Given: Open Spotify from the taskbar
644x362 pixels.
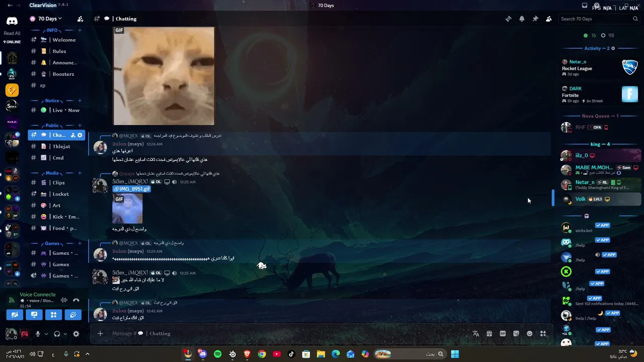Looking at the screenshot, I should [217, 354].
